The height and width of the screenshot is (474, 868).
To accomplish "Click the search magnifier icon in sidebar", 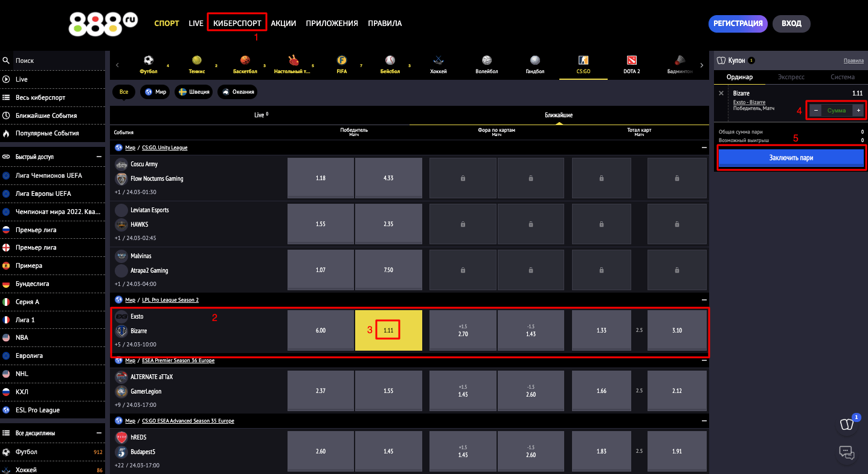I will (6, 60).
